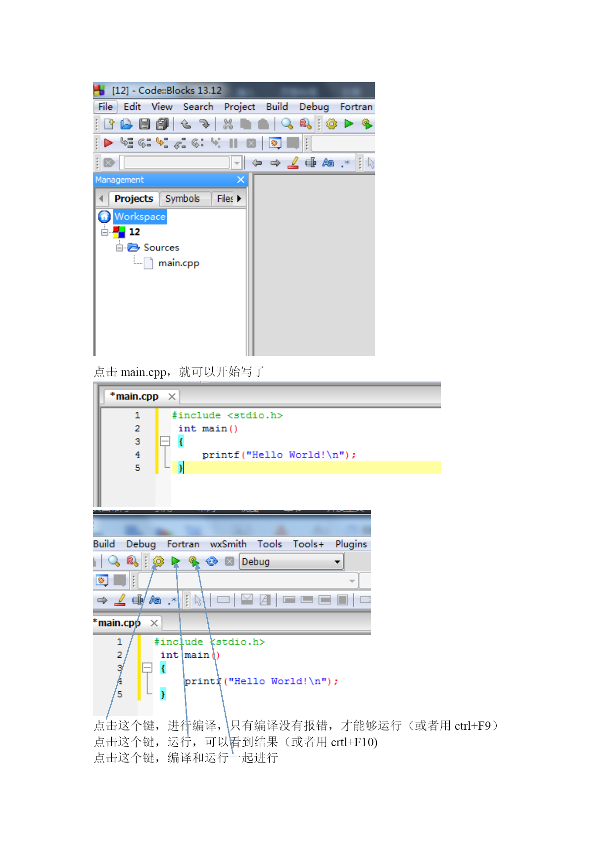This screenshot has width=614, height=868.
Task: Click the Rebuild blue arrows icon
Action: 212,561
